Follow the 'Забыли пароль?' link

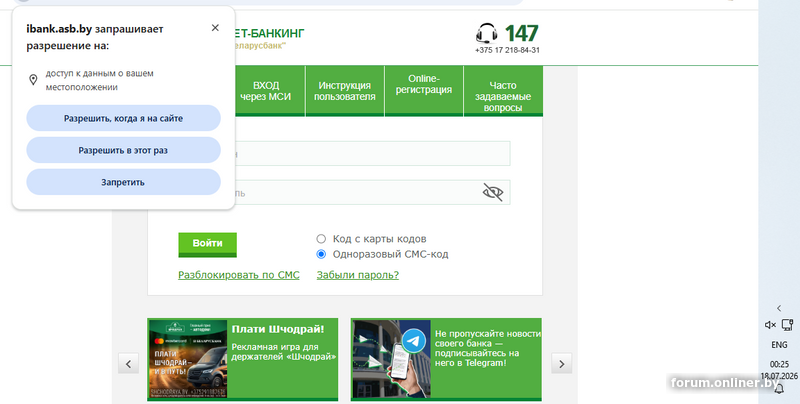(x=358, y=275)
